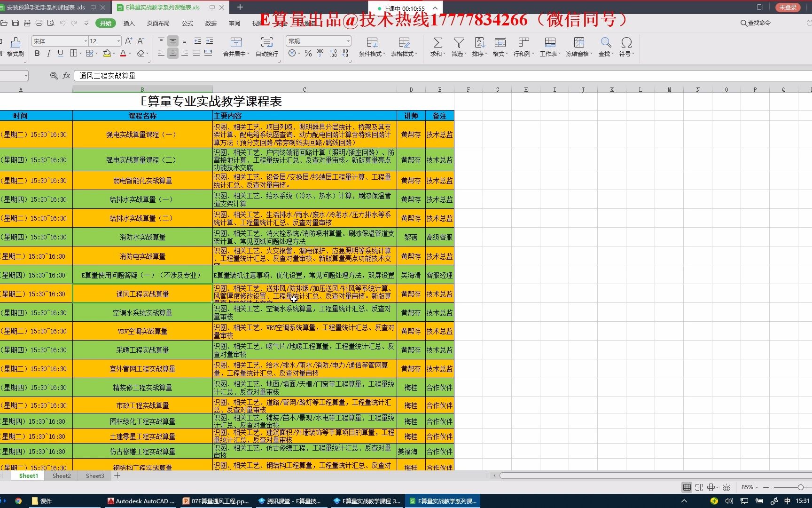The height and width of the screenshot is (508, 812).
Task: Adjust the zoom slider handle
Action: (801, 487)
